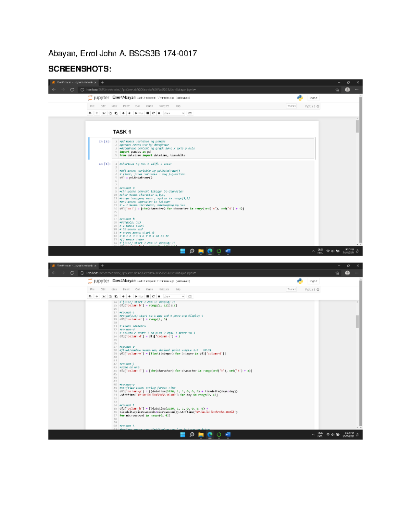Open the command palette keyboard icon in the second screenshot
This screenshot has width=411, height=532.
pyautogui.click(x=190, y=296)
